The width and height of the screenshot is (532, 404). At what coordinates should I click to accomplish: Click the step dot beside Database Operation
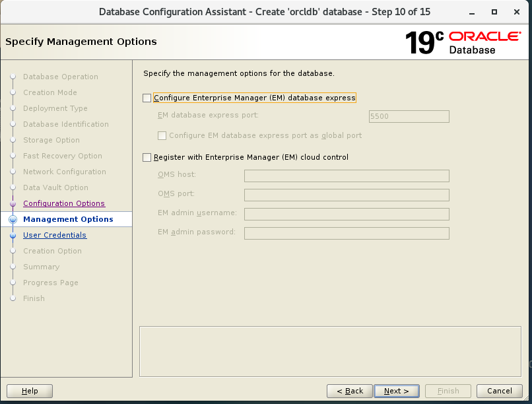14,77
